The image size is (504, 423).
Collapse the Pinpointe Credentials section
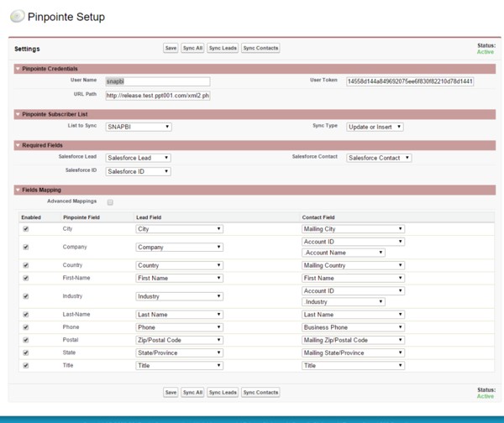click(18, 69)
